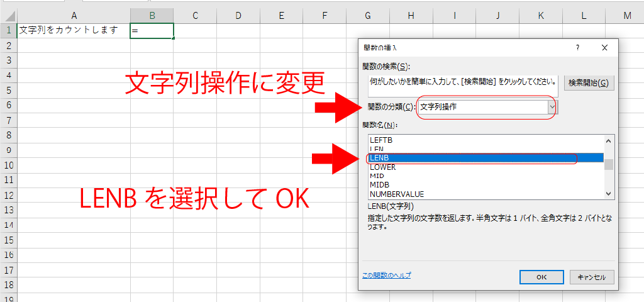The image size is (644, 302).
Task: Open the この関数のヘルプ link
Action: click(387, 275)
